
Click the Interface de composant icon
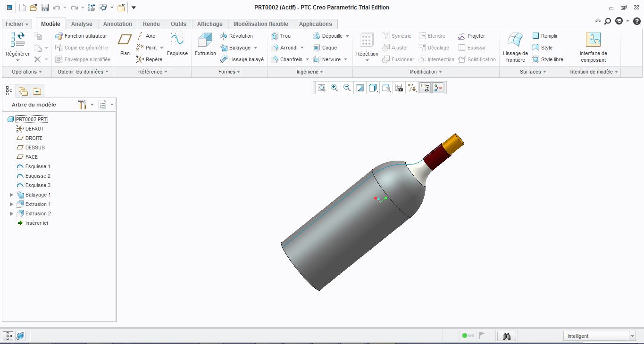[x=593, y=47]
